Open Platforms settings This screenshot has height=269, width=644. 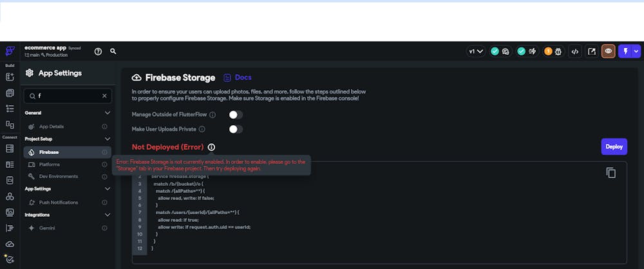(68, 164)
